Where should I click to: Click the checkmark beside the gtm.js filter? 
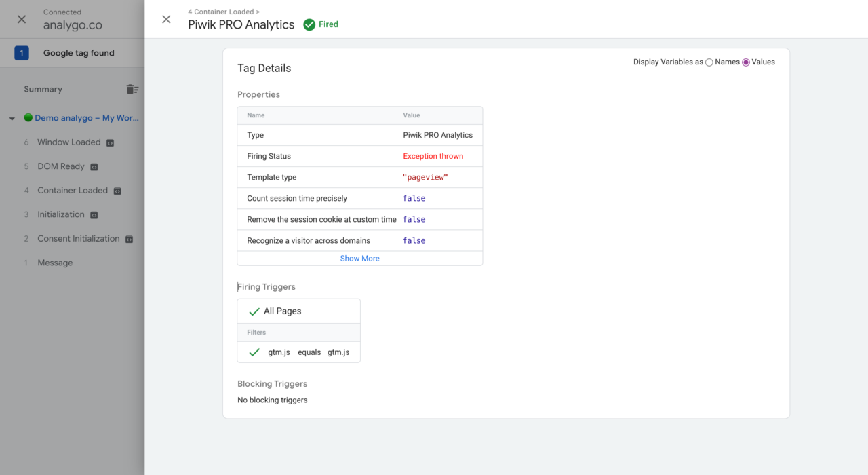254,352
